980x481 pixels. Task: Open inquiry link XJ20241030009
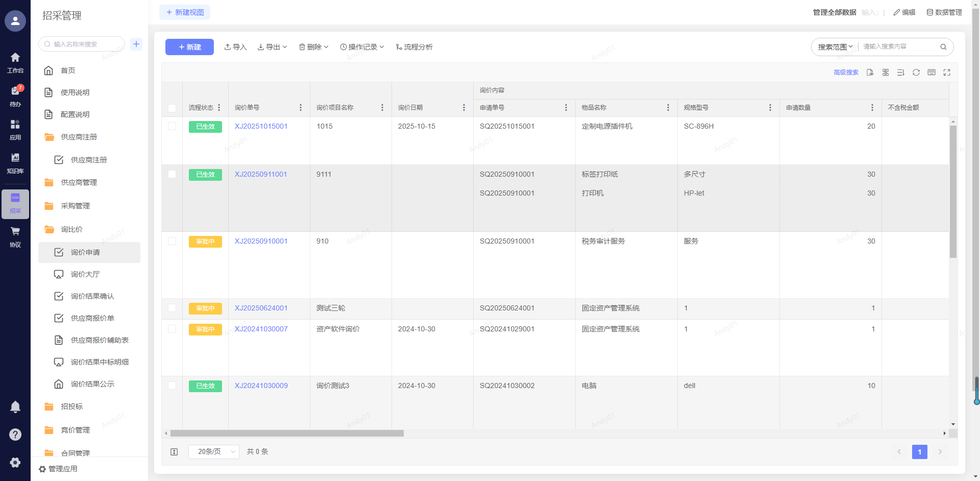(261, 386)
